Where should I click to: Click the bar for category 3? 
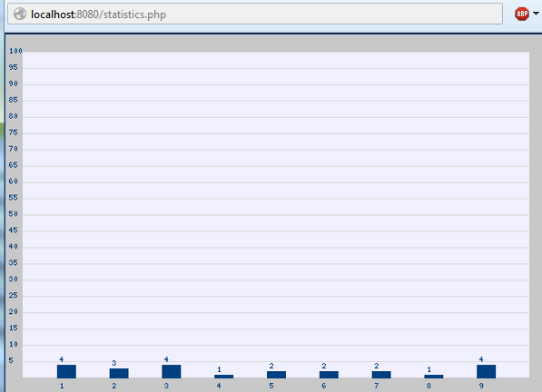coord(172,371)
